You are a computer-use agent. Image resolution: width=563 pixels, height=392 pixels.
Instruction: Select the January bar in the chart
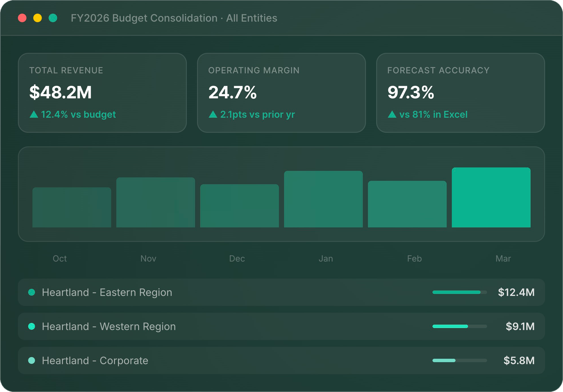(323, 199)
